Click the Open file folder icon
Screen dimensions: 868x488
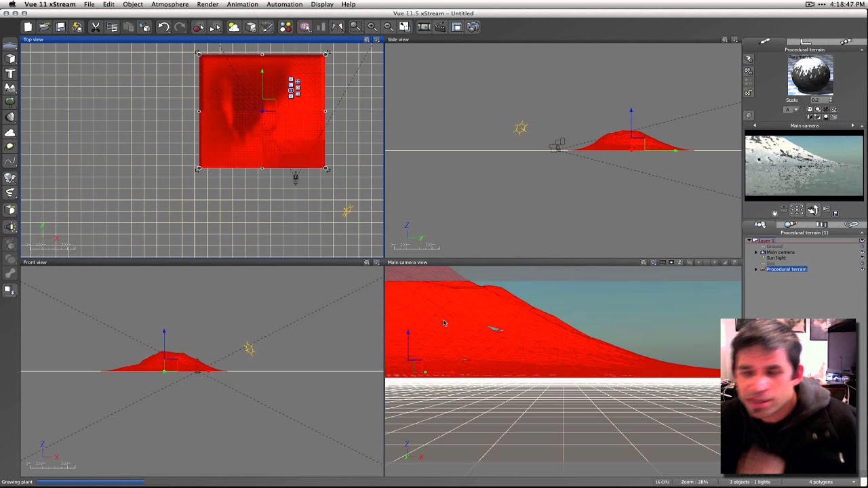pyautogui.click(x=44, y=27)
